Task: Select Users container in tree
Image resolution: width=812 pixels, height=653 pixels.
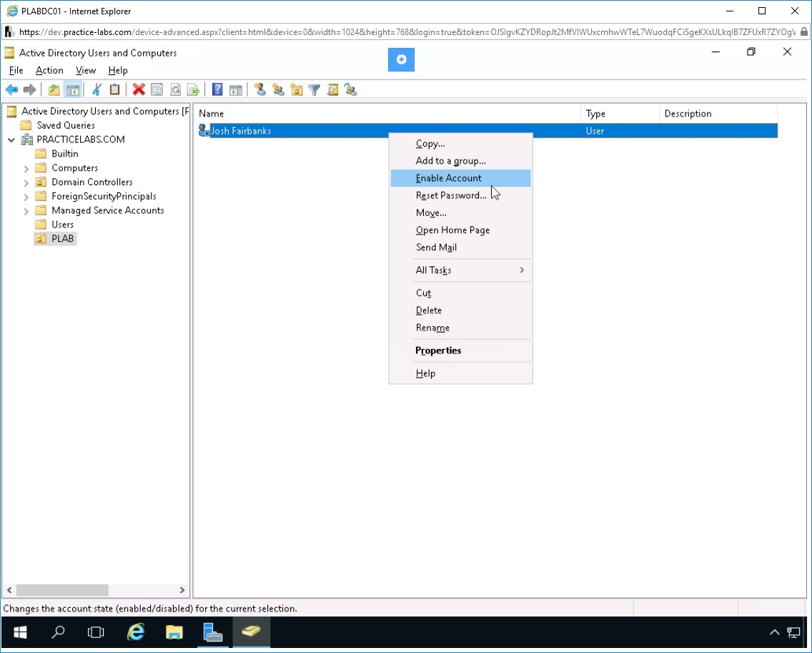Action: (x=63, y=225)
